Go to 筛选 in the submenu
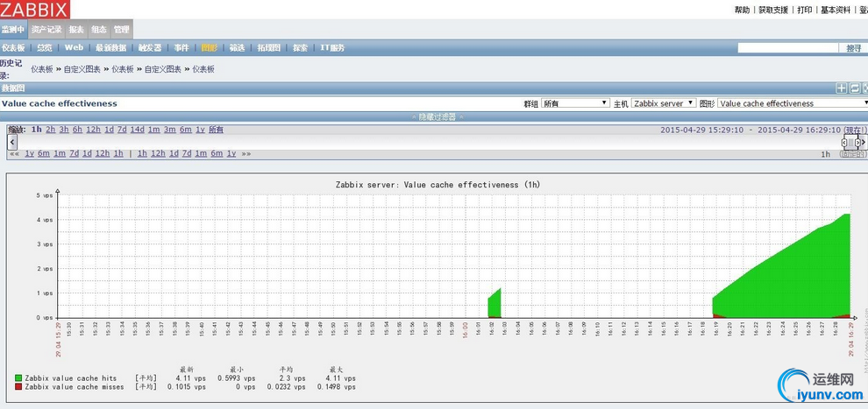The height and width of the screenshot is (409, 868). coord(237,48)
